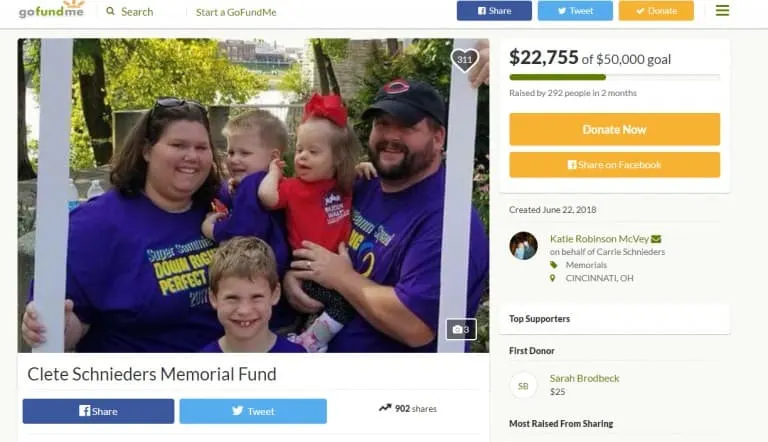The image size is (768, 442).
Task: Click the heart icon showing 311
Action: click(x=464, y=60)
